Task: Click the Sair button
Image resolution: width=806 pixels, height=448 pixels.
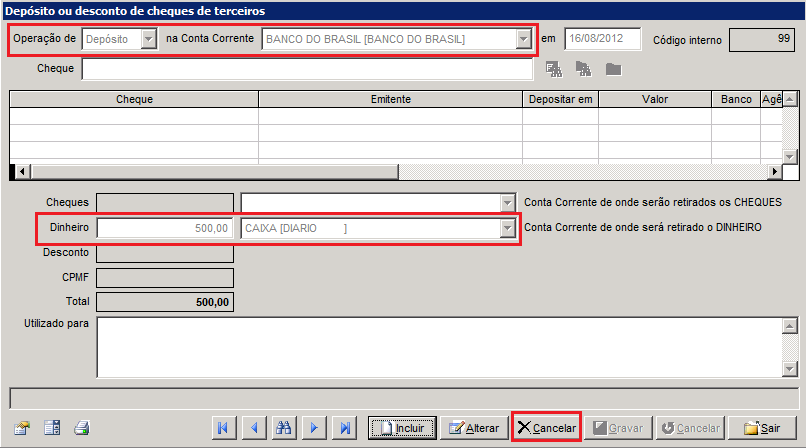Action: (x=762, y=427)
